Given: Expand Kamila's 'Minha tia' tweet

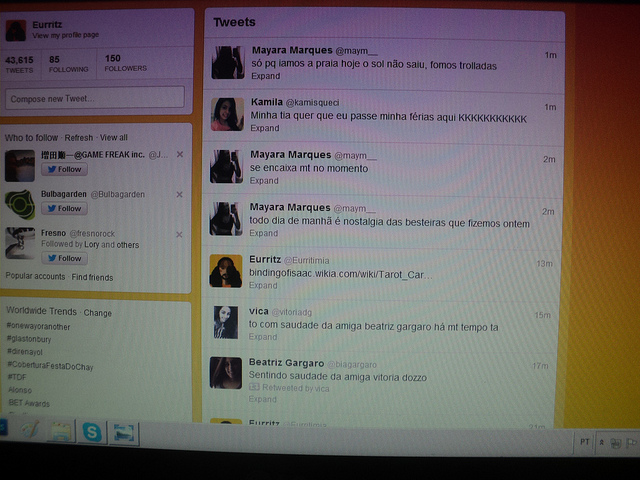Looking at the screenshot, I should (x=265, y=128).
